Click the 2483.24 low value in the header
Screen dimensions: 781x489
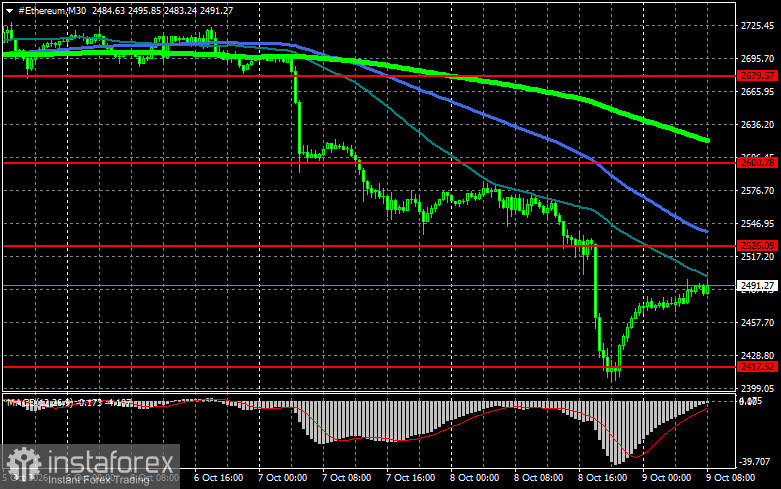(180, 10)
